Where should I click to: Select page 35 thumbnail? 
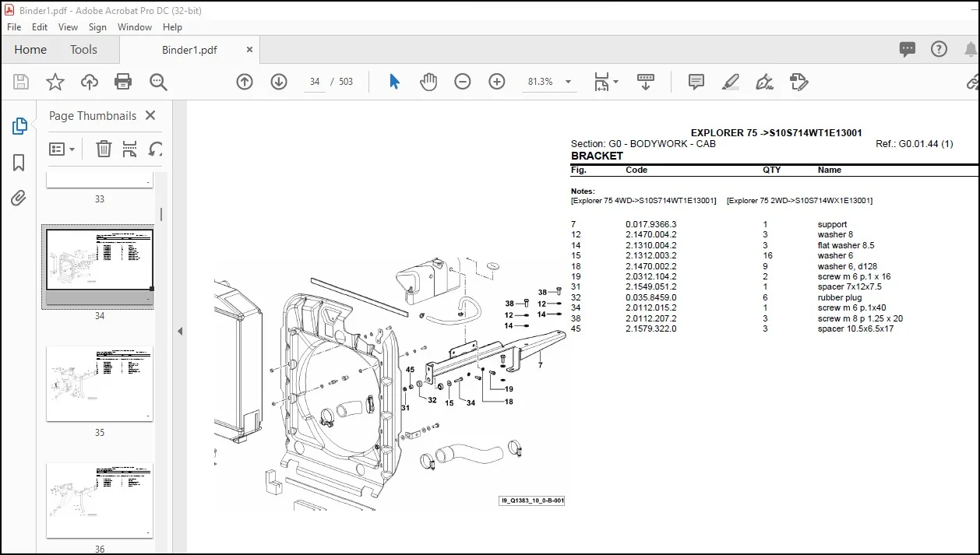100,384
